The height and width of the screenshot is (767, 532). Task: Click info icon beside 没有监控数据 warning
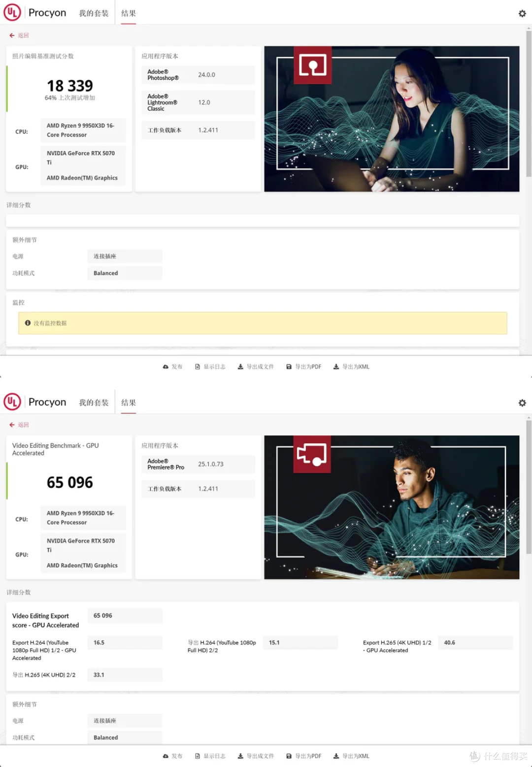click(x=28, y=323)
